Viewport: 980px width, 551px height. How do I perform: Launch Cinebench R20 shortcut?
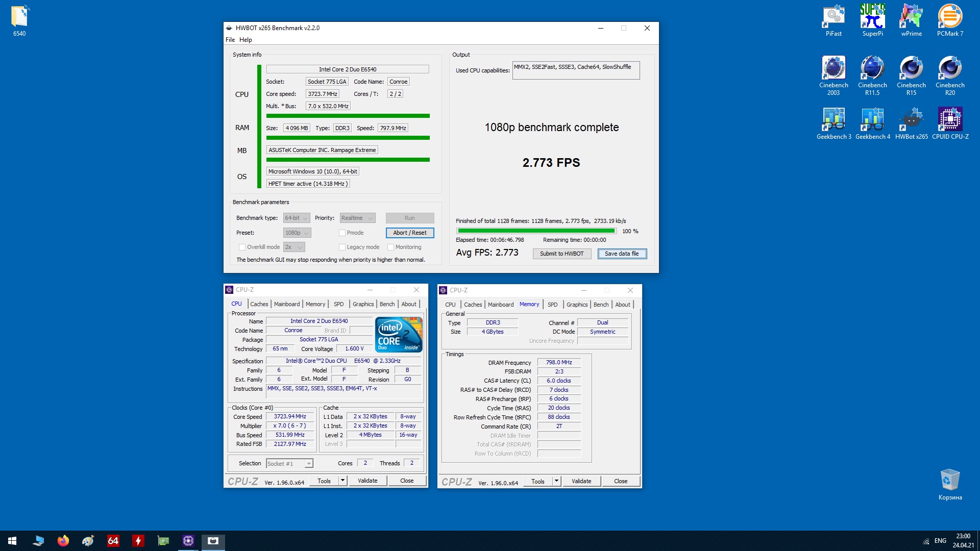[x=950, y=76]
